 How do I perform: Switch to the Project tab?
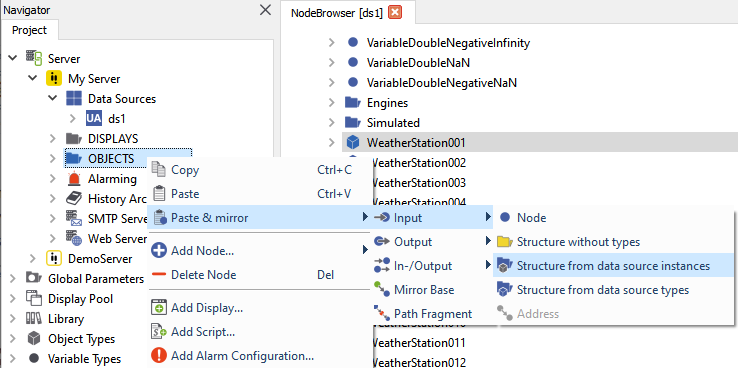click(x=29, y=30)
